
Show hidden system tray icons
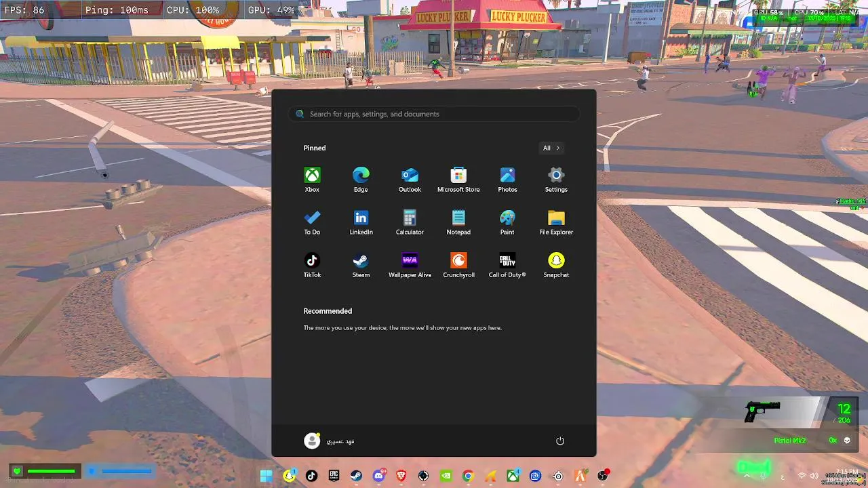747,476
